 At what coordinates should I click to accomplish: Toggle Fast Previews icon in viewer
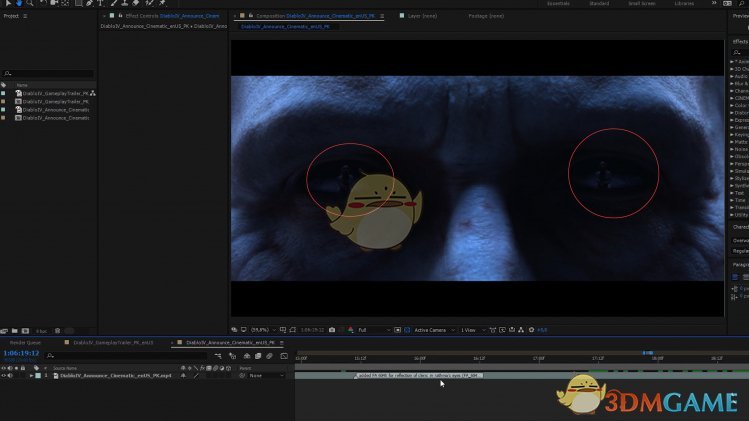502,330
